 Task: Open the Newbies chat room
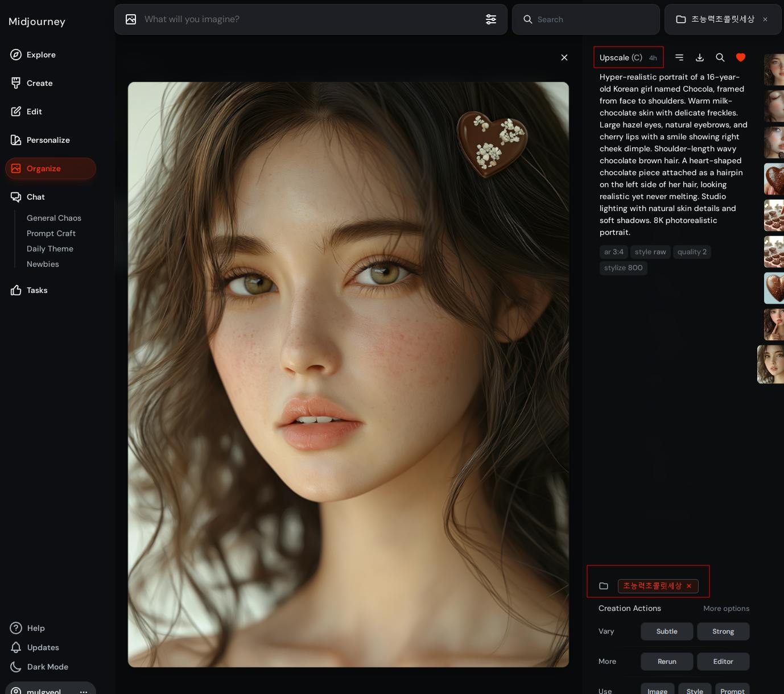pos(43,264)
